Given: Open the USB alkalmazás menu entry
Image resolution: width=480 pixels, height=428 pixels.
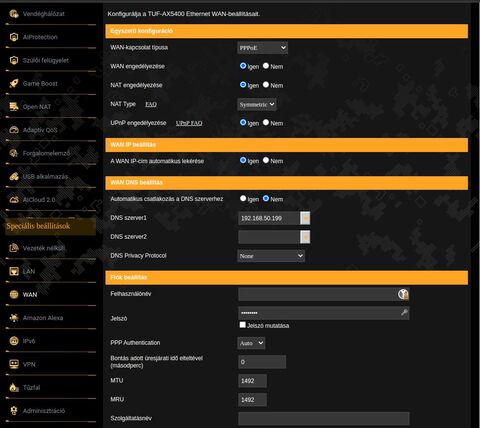Looking at the screenshot, I should coord(46,176).
